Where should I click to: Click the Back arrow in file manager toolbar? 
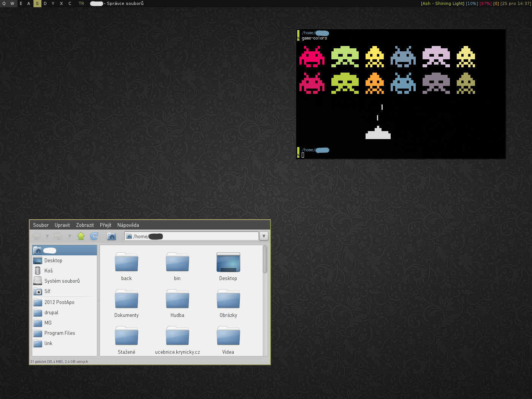click(x=36, y=236)
